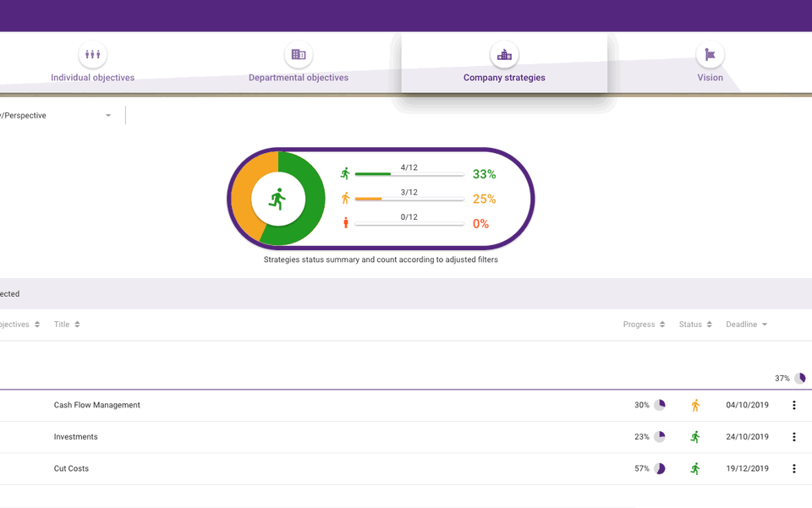Sort the table by Status column
812x508 pixels.
click(710, 324)
